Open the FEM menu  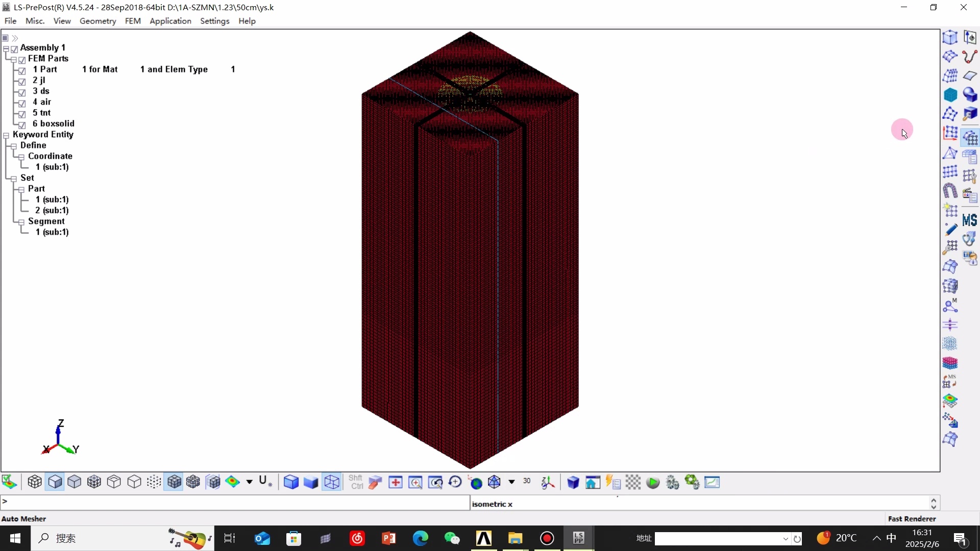coord(133,21)
